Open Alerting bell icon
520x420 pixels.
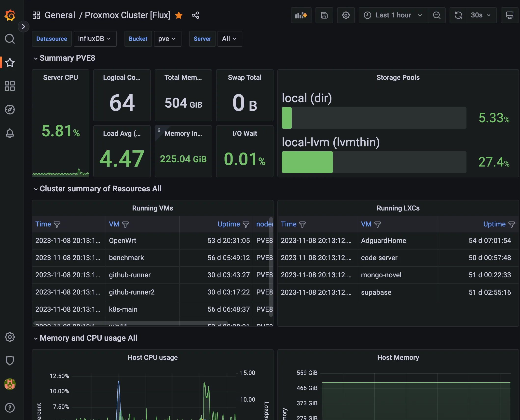click(x=10, y=133)
